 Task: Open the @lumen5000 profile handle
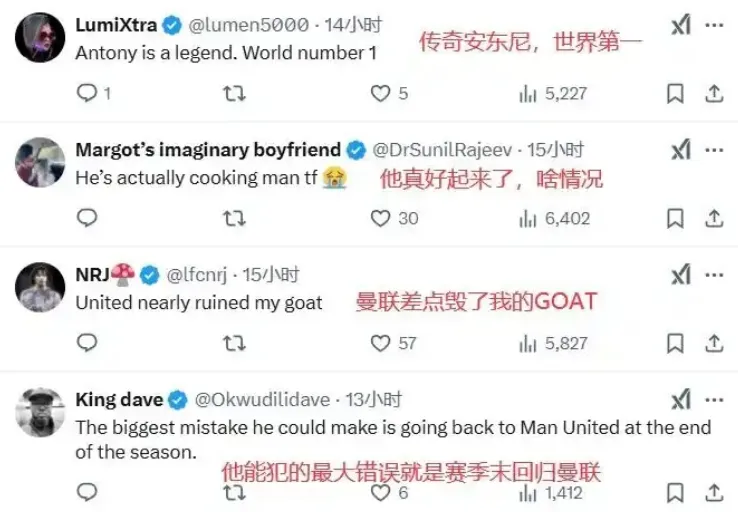(x=249, y=25)
